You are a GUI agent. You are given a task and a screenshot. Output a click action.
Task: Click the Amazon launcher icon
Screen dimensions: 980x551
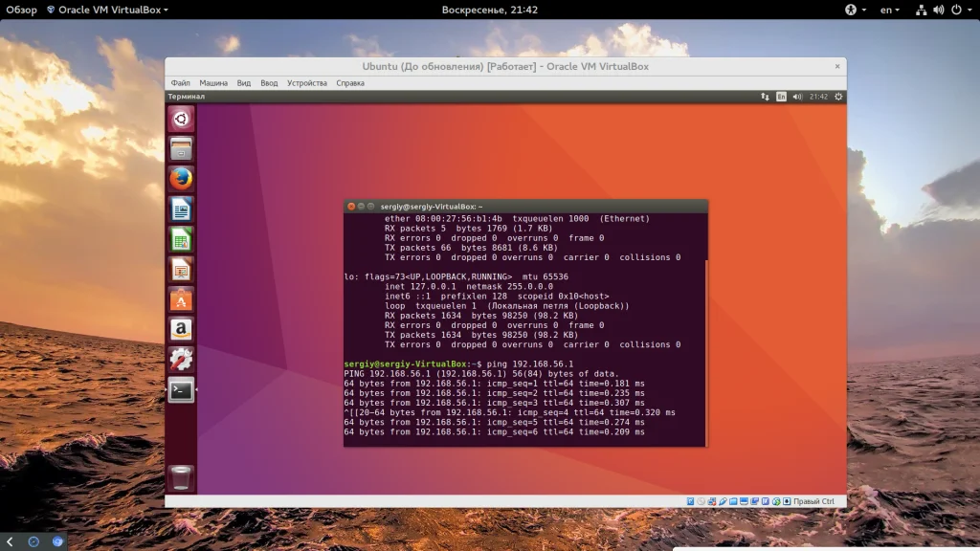point(181,330)
